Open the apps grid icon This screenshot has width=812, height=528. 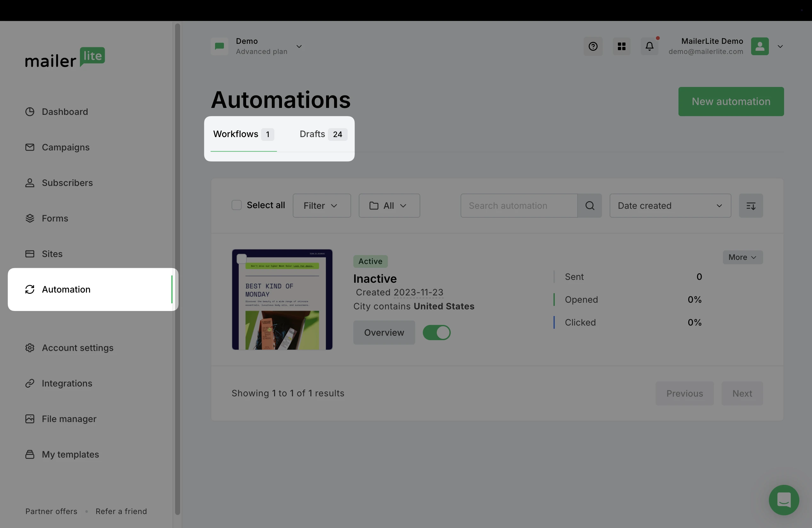click(x=621, y=46)
